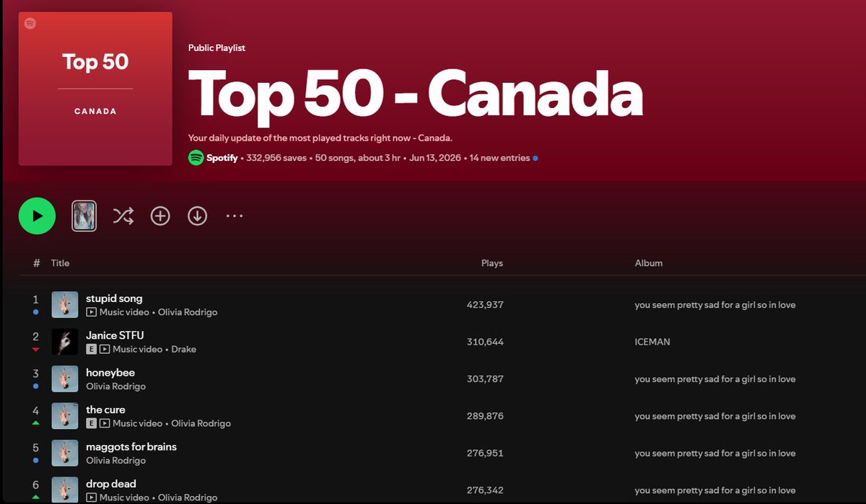Select the track 'drop dead'

point(111,484)
